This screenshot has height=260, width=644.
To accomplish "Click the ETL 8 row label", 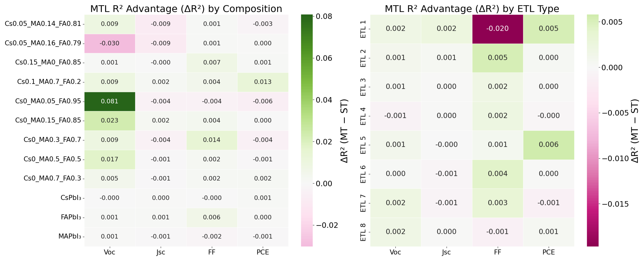I will [x=363, y=232].
